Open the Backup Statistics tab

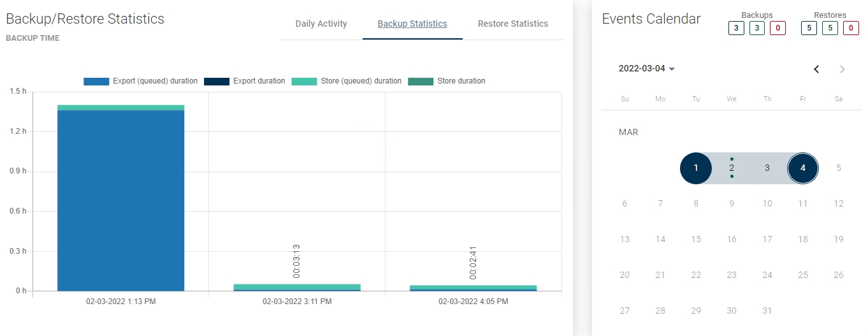(x=412, y=24)
